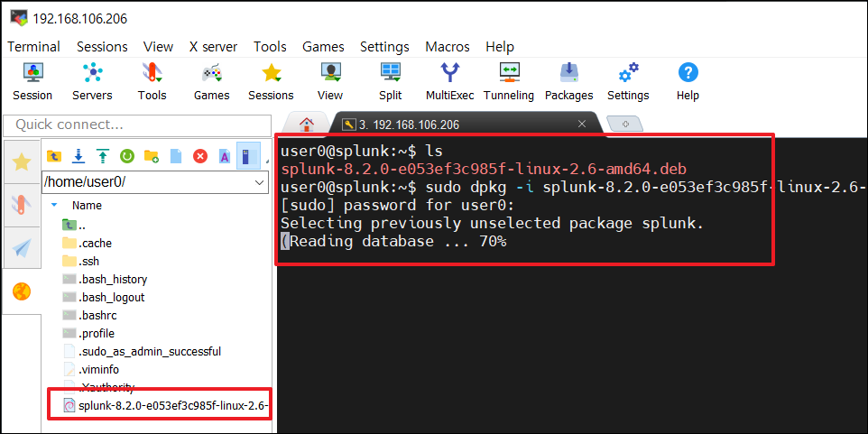
Task: Open the Games menu
Action: [x=323, y=47]
